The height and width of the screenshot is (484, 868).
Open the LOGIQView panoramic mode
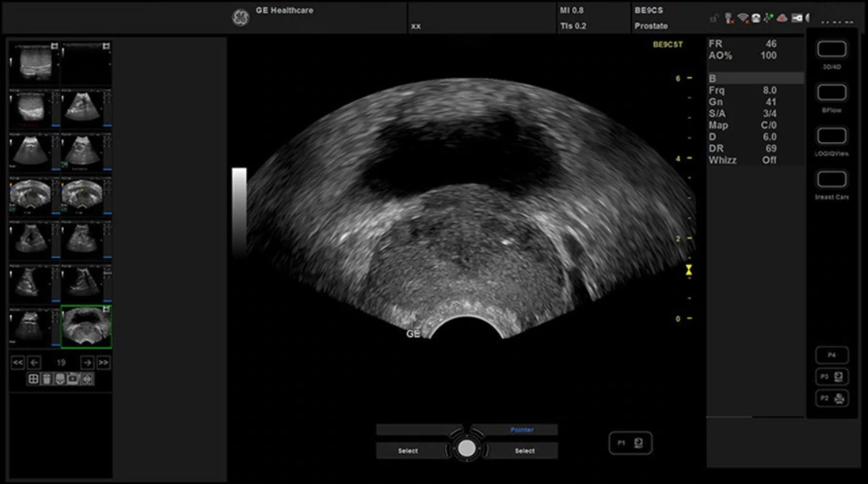click(831, 136)
